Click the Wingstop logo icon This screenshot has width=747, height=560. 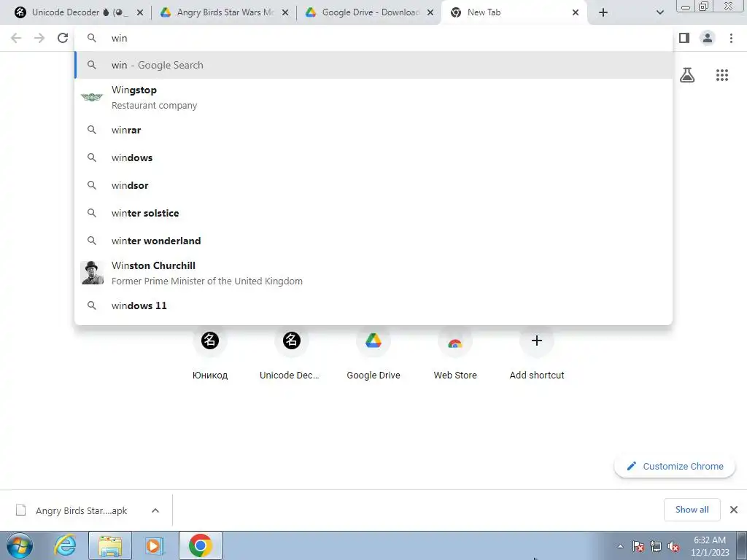point(92,97)
